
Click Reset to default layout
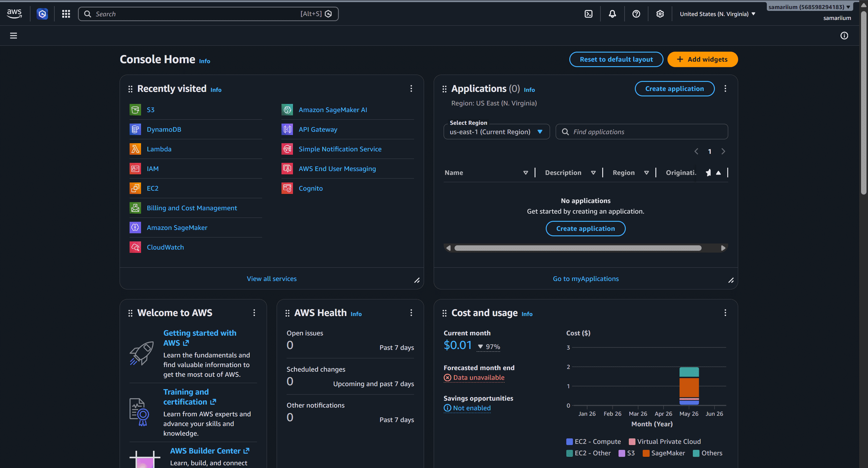point(616,59)
